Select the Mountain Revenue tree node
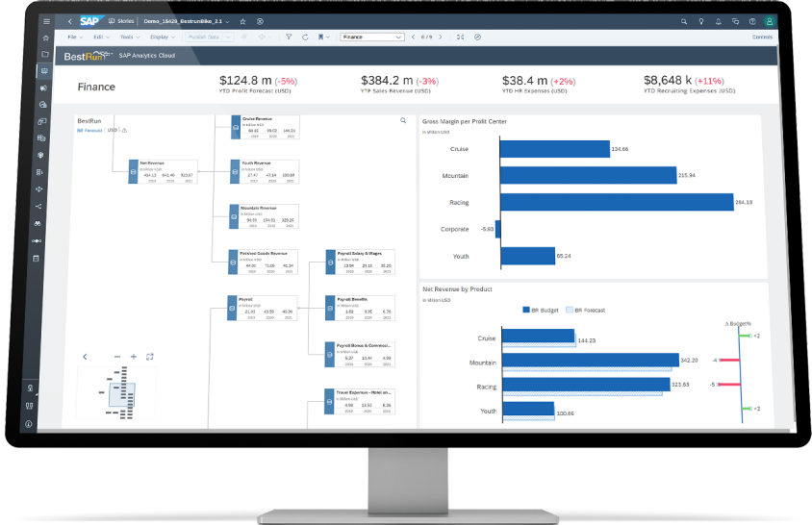The image size is (812, 525). pos(265,216)
